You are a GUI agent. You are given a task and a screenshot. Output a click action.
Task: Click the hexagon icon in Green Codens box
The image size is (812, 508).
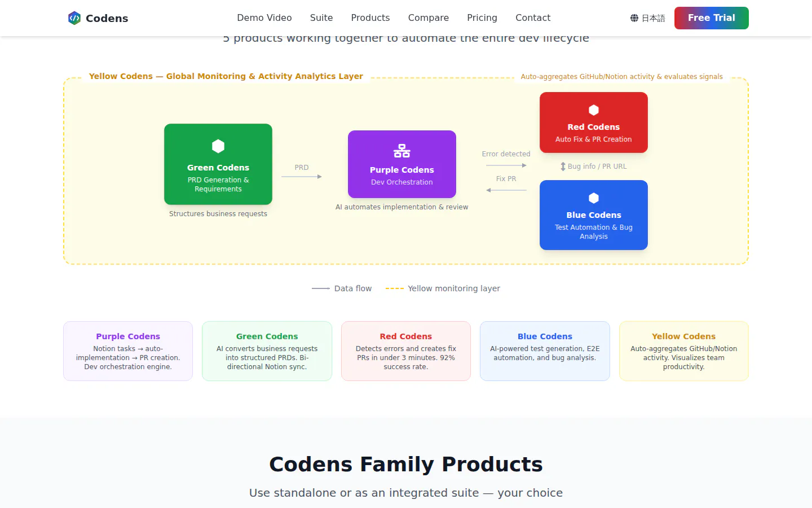[x=218, y=146]
